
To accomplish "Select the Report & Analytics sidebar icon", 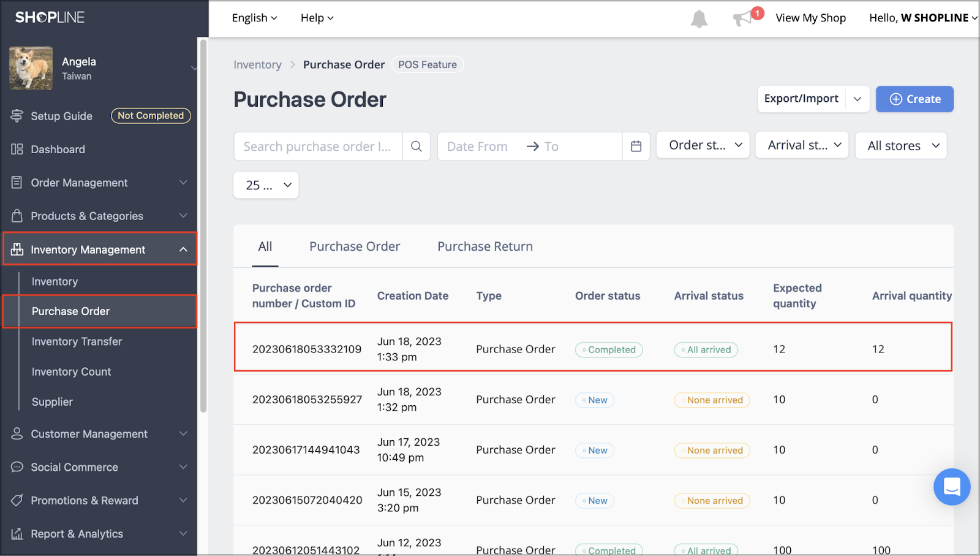I will coord(17,533).
